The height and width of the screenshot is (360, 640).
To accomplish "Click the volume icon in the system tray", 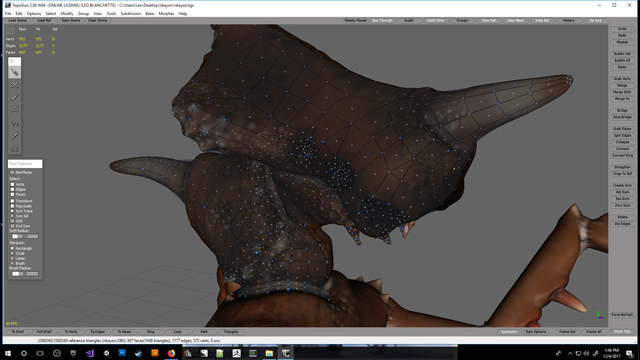I will [586, 353].
